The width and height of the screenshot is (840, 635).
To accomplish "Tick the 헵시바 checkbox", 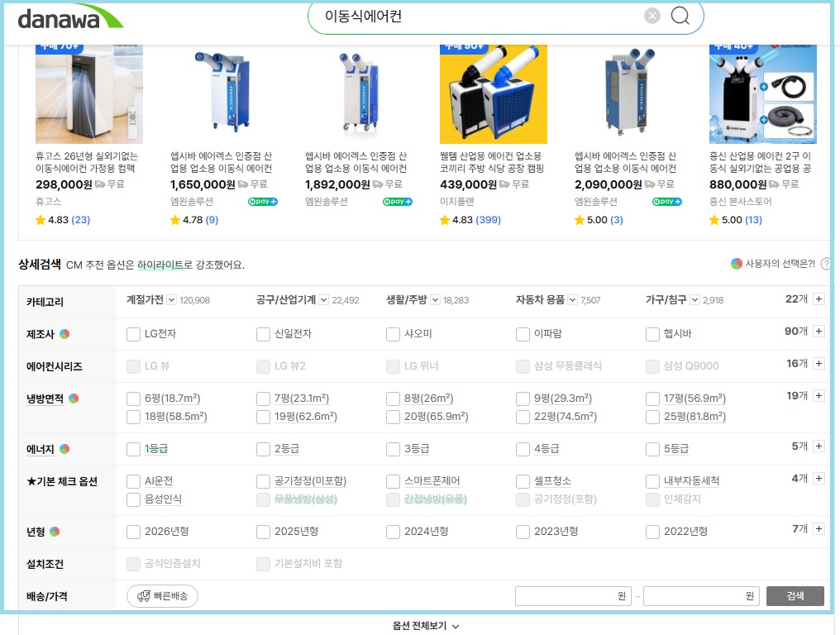I will 652,334.
